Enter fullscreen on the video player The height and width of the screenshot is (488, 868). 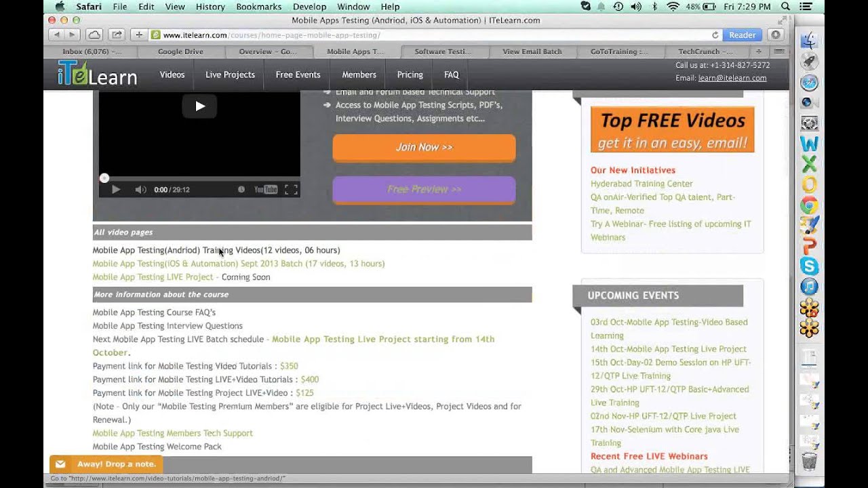coord(291,190)
